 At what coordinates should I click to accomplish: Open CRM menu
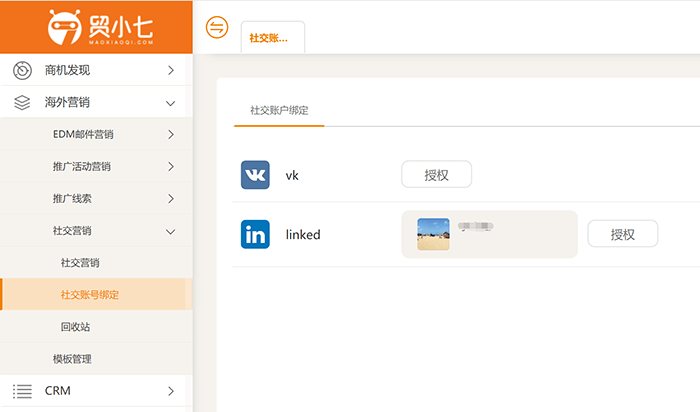96,391
